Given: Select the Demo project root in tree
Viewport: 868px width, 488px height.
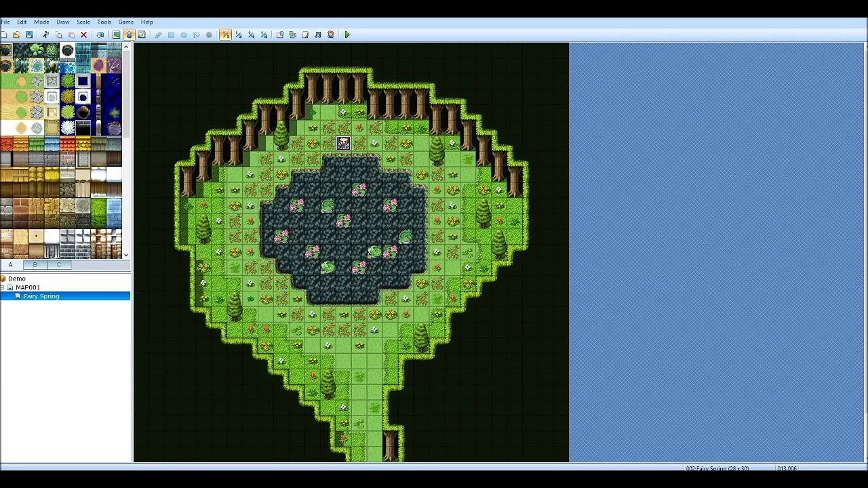Looking at the screenshot, I should click(x=17, y=279).
